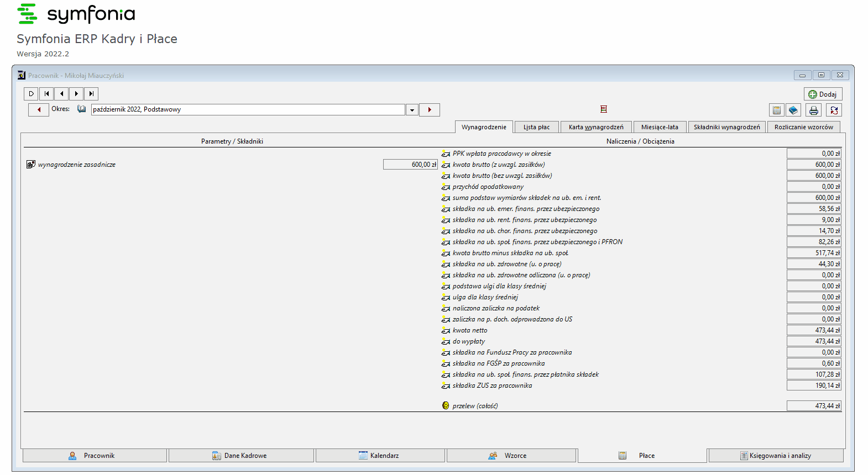The image size is (868, 475).
Task: Click the 'wynagrodzenie zasadnicze' label
Action: pyautogui.click(x=77, y=165)
